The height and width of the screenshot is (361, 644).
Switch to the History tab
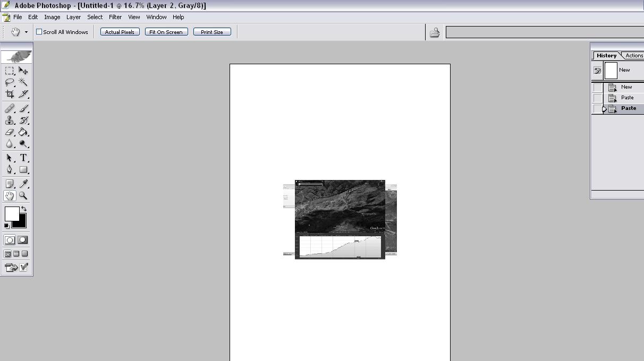[x=606, y=55]
